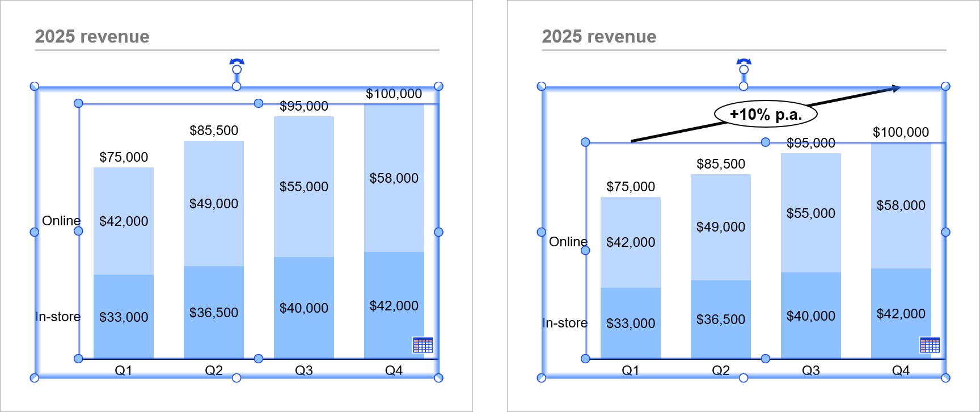The width and height of the screenshot is (980, 412).
Task: Click the Q4 category label in the right chart
Action: (901, 371)
